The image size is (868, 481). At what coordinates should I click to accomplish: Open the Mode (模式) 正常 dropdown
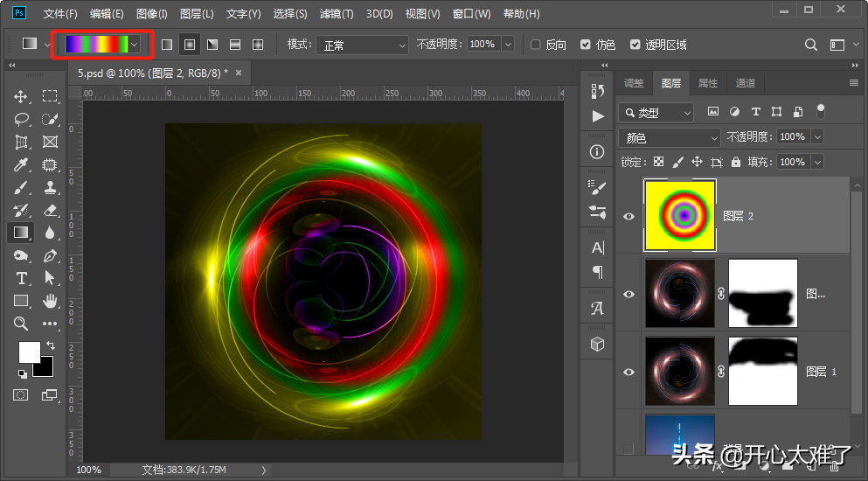click(362, 45)
